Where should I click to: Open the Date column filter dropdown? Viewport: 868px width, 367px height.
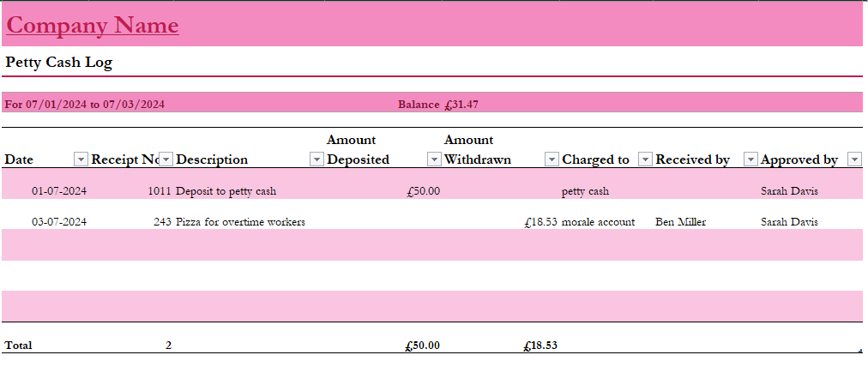click(x=81, y=159)
